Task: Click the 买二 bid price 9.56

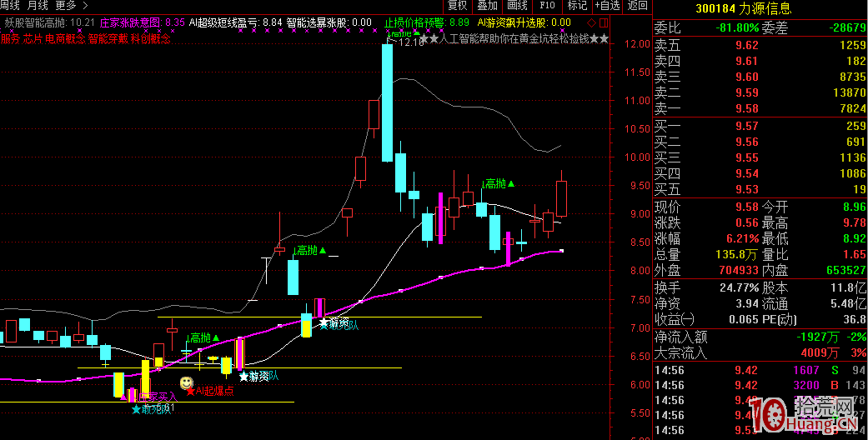Action: pyautogui.click(x=747, y=142)
